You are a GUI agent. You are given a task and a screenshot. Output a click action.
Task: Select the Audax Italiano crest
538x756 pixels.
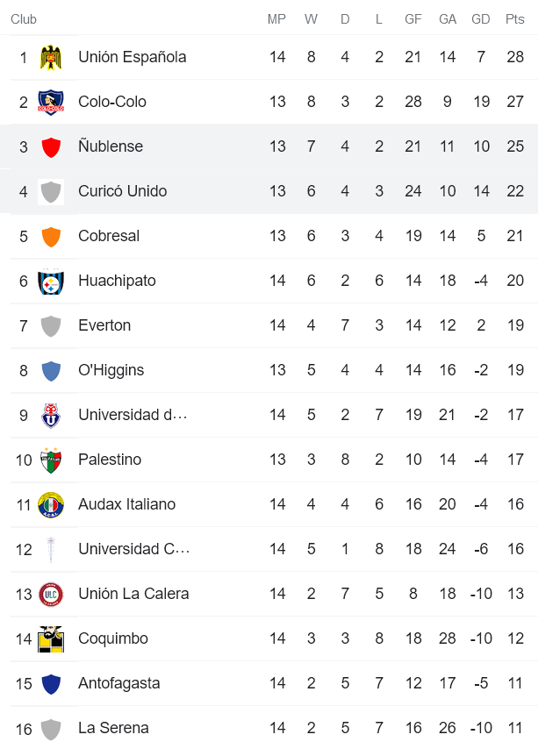coord(51,505)
